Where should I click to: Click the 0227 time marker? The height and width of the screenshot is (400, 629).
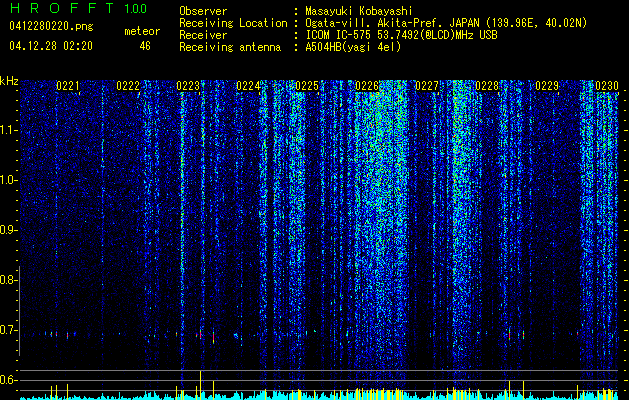(427, 86)
